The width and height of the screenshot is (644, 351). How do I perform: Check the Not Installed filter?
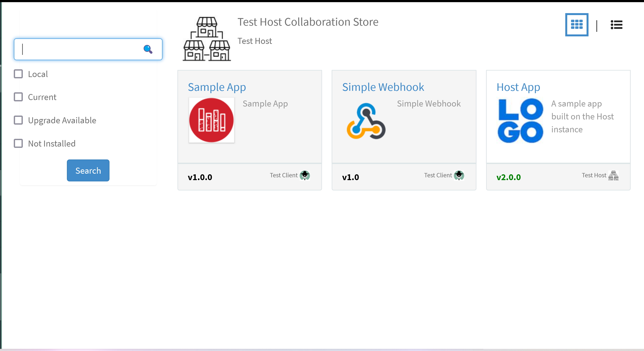pos(18,143)
